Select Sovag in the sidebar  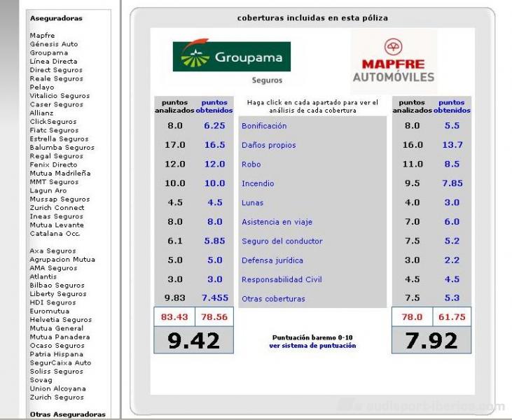[x=41, y=380]
